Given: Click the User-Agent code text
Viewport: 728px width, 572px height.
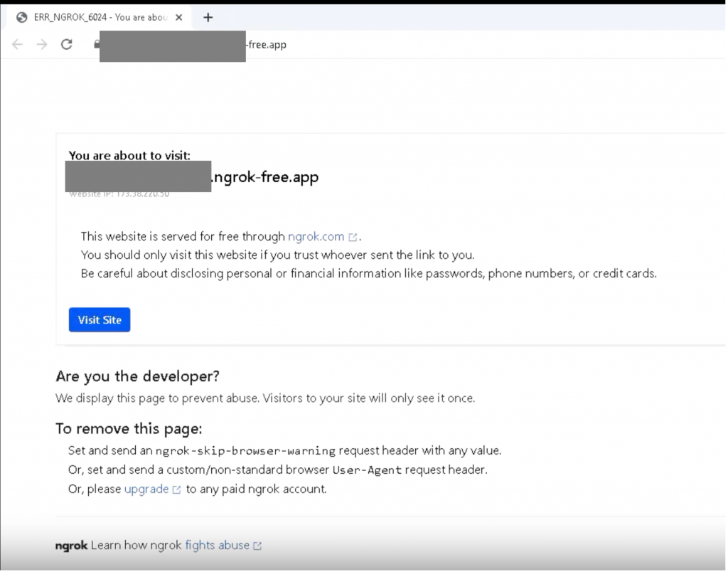Looking at the screenshot, I should pos(367,470).
